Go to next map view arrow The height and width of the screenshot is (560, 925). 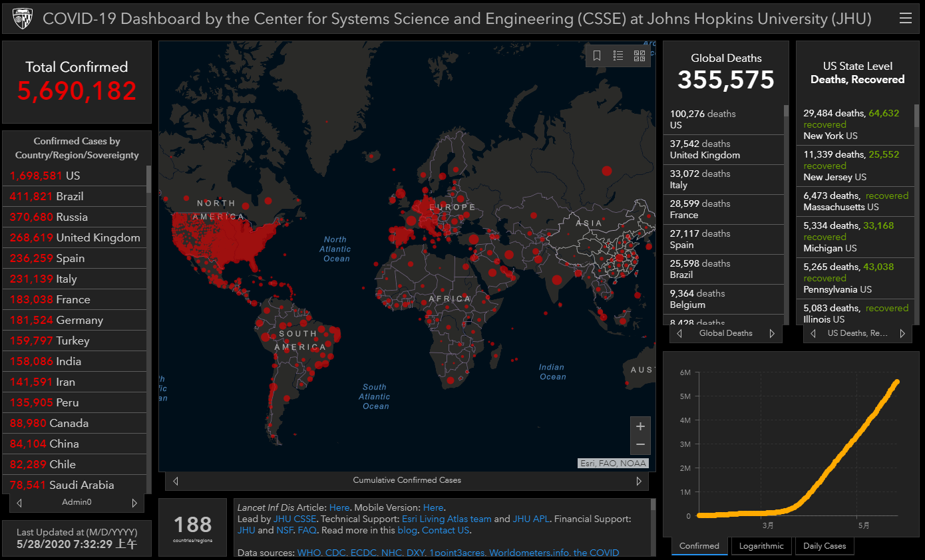[639, 480]
